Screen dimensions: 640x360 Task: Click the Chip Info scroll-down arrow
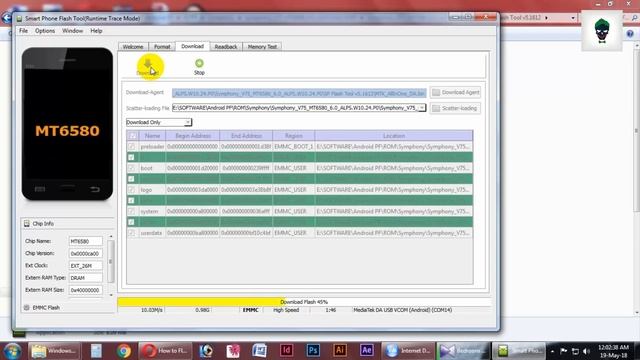coord(111,295)
